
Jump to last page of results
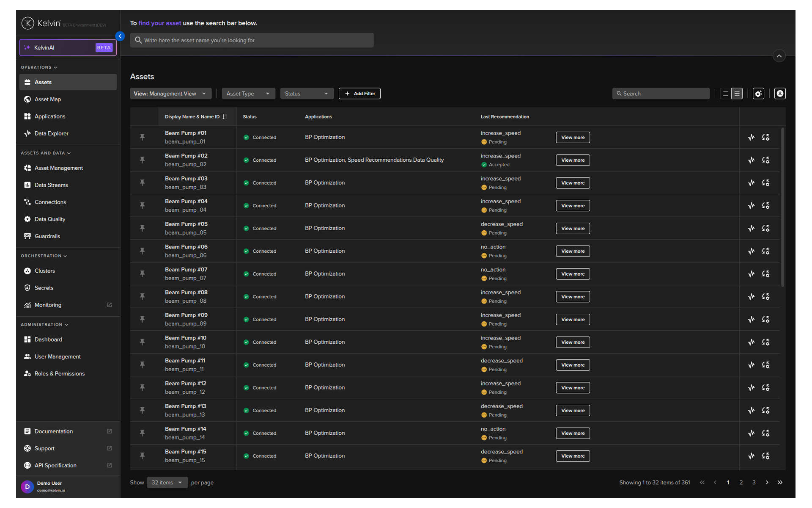[780, 483]
